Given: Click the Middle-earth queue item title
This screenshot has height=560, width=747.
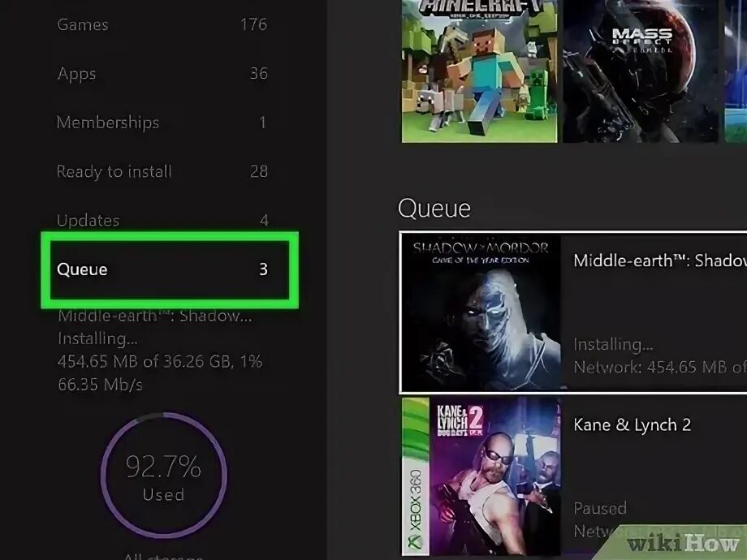Looking at the screenshot, I should pos(660,261).
